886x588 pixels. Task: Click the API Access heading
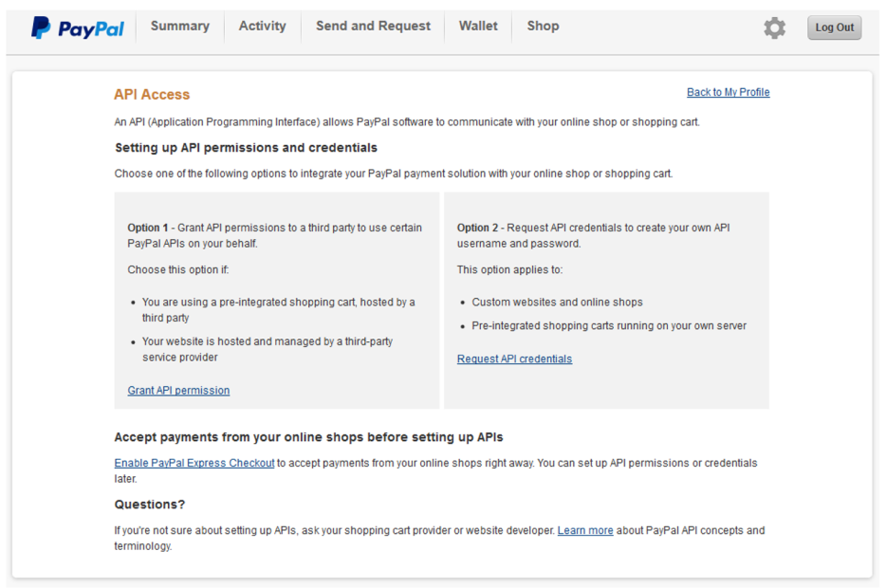[x=152, y=94]
